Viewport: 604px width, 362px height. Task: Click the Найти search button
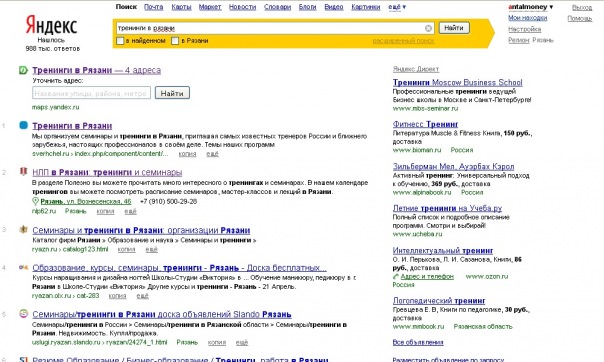pyautogui.click(x=454, y=28)
